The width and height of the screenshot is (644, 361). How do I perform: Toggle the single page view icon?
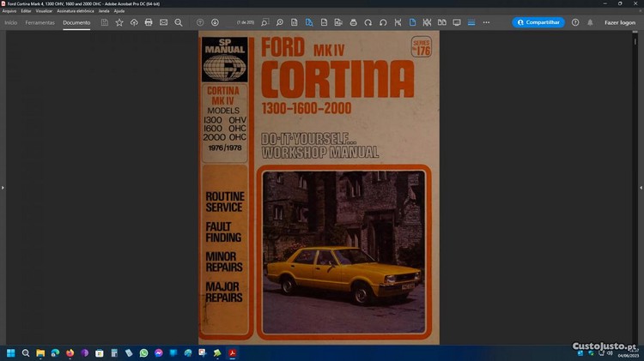tap(412, 22)
